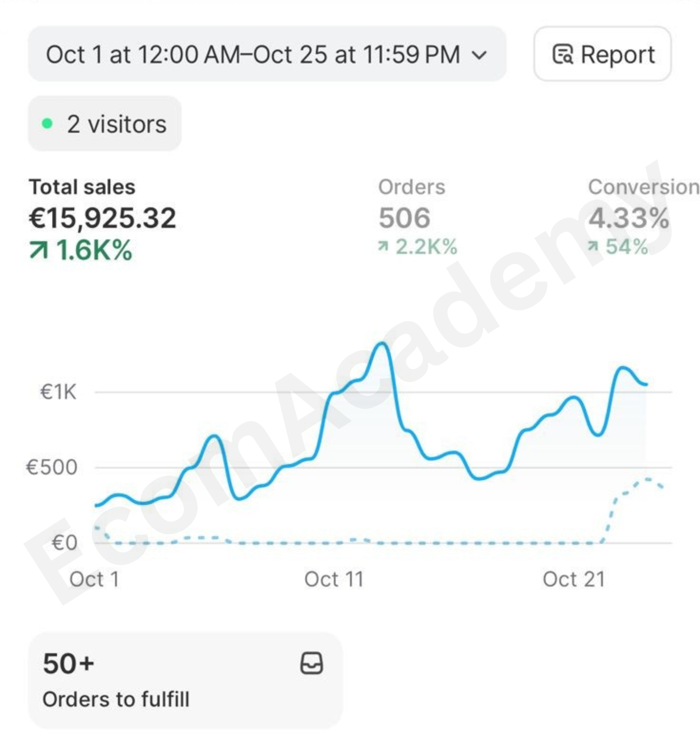
Task: Open the date range dropdown
Action: coord(267,54)
